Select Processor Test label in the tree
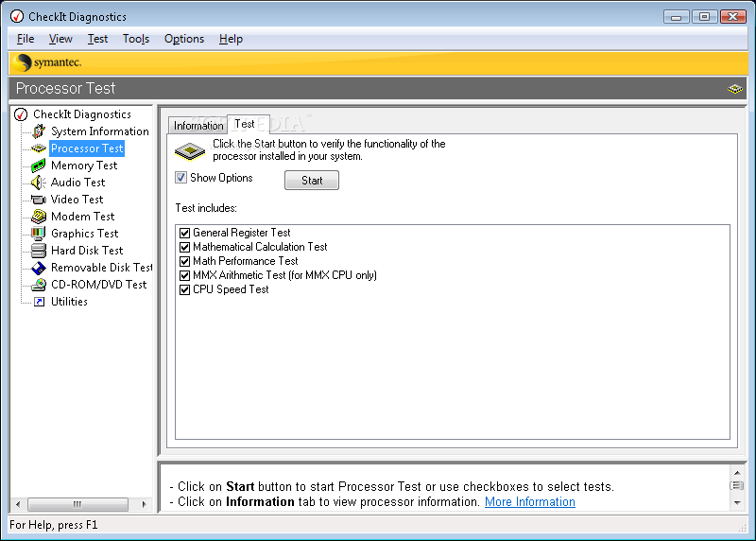 [x=87, y=148]
